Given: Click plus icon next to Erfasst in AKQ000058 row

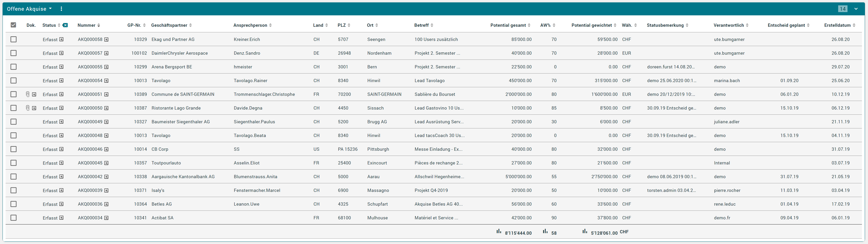Looking at the screenshot, I should click(x=61, y=39).
